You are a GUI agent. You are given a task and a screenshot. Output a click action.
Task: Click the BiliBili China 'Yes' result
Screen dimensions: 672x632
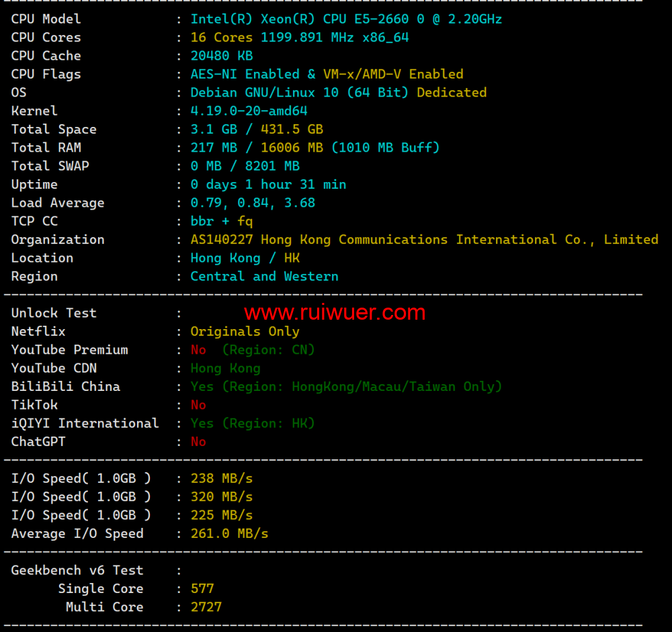(x=202, y=386)
